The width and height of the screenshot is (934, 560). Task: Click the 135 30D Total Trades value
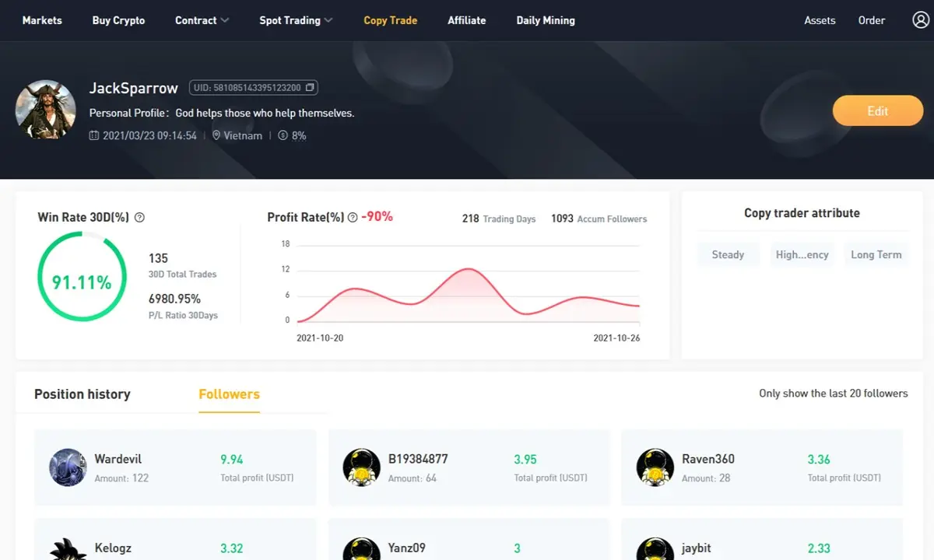pyautogui.click(x=158, y=258)
